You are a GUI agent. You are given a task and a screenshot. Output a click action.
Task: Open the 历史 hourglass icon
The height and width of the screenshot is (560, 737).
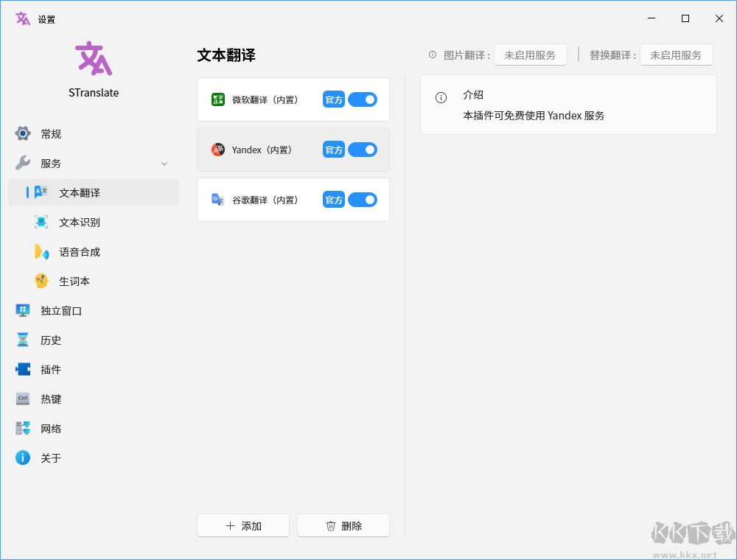(x=23, y=340)
